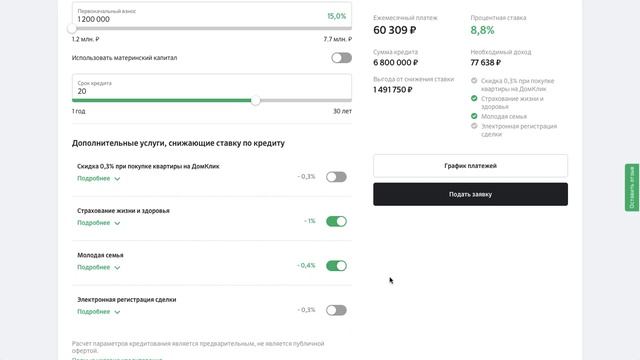Click the 77 638 ₽ required income value
This screenshot has width=640, height=360.
point(486,62)
